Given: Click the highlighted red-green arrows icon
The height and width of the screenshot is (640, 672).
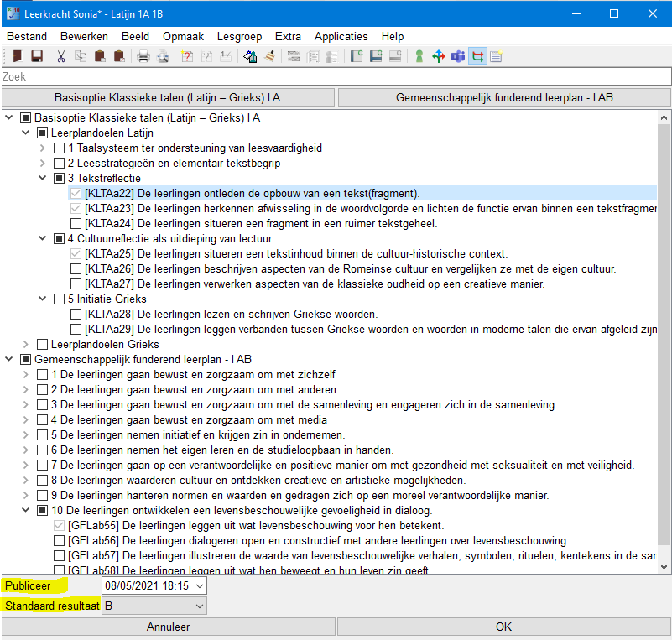Looking at the screenshot, I should [477, 56].
